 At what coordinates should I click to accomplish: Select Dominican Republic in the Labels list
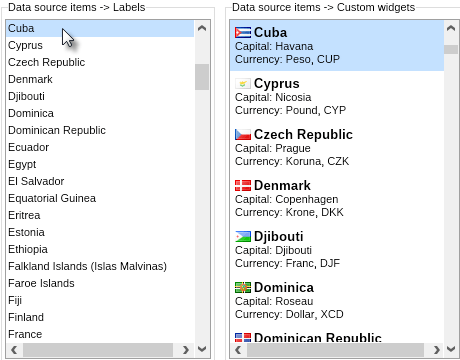pyautogui.click(x=100, y=130)
